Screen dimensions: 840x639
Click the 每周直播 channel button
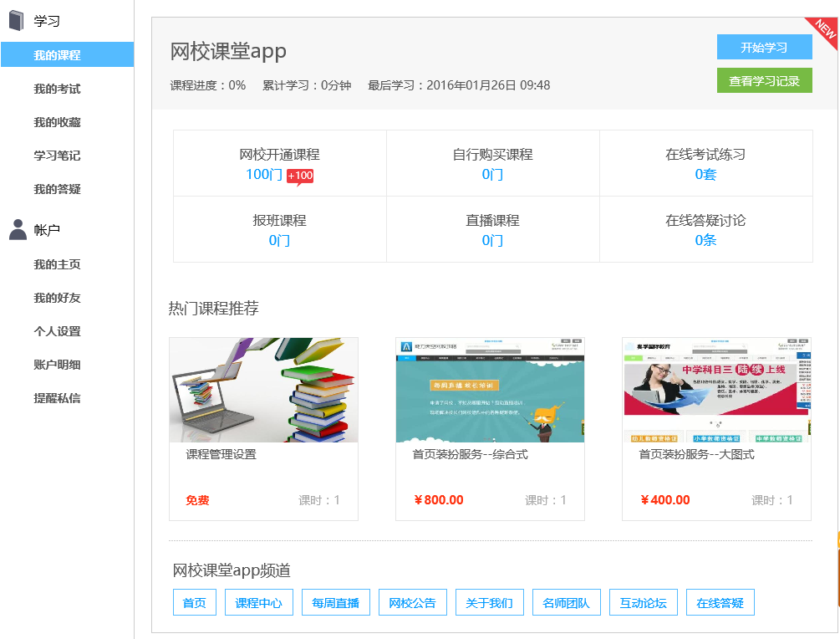pyautogui.click(x=335, y=603)
